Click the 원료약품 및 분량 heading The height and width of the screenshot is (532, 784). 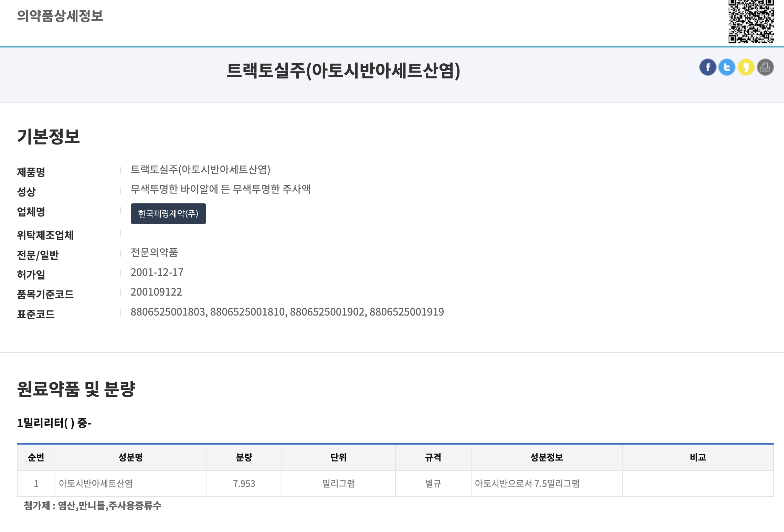click(76, 389)
